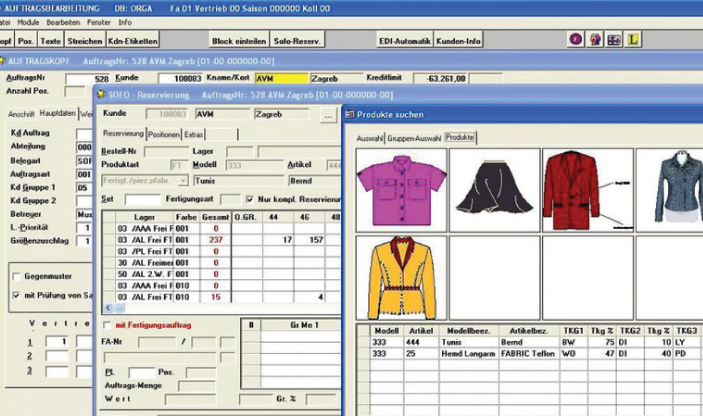Click the Gesamt value 237
This screenshot has height=416, width=703.
tap(216, 240)
